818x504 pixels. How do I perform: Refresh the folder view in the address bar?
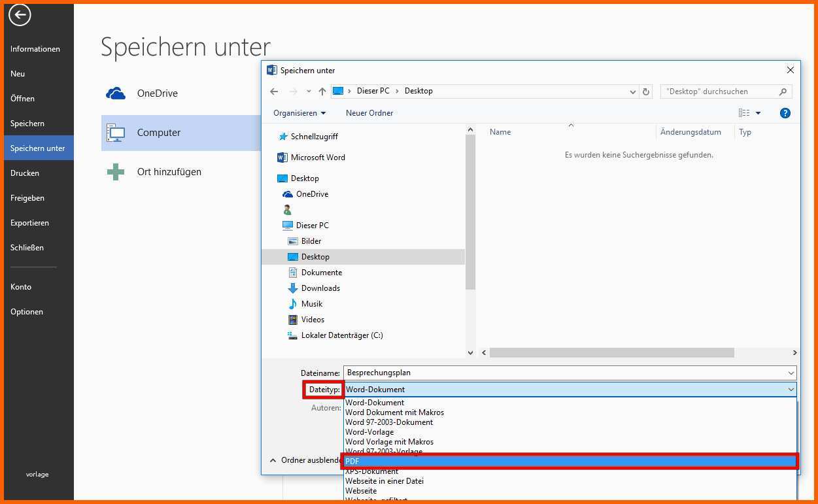pyautogui.click(x=646, y=92)
